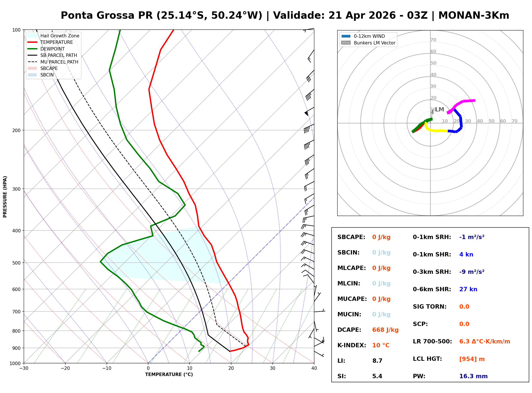Image resolution: width=532 pixels, height=393 pixels.
Task: Click the 0-6km SHR value 27 kn
Action: 468,289
